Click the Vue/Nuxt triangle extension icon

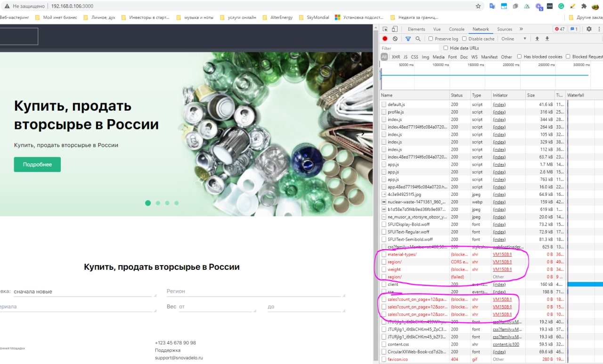coord(527,6)
